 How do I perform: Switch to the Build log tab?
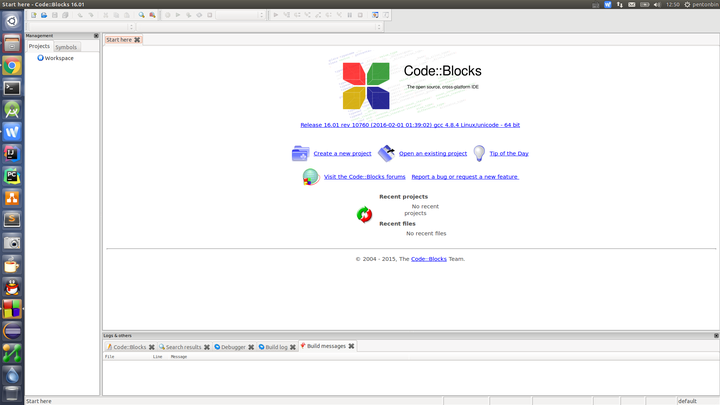pyautogui.click(x=276, y=347)
